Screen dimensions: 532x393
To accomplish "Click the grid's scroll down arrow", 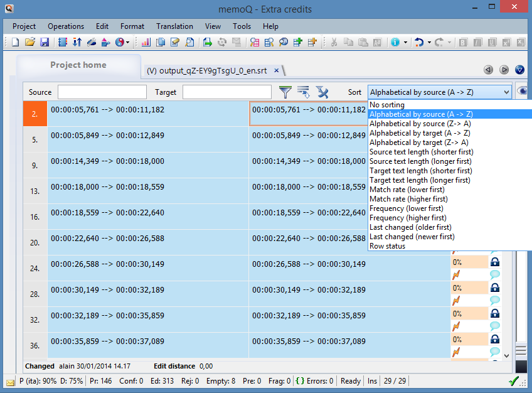I will (x=506, y=356).
